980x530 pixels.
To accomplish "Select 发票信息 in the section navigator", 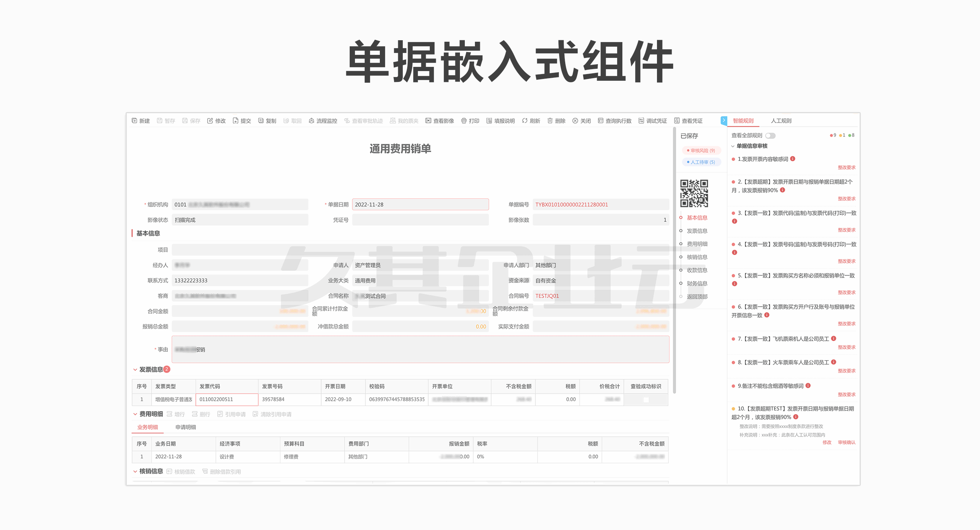I will (x=696, y=231).
